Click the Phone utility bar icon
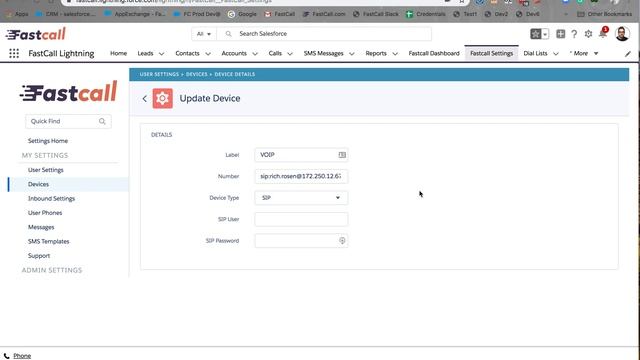 point(7,356)
